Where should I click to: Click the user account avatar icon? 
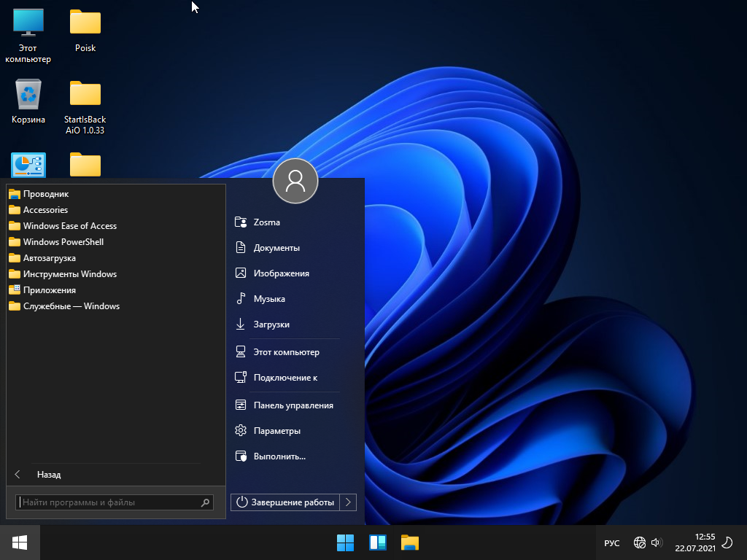coord(295,181)
